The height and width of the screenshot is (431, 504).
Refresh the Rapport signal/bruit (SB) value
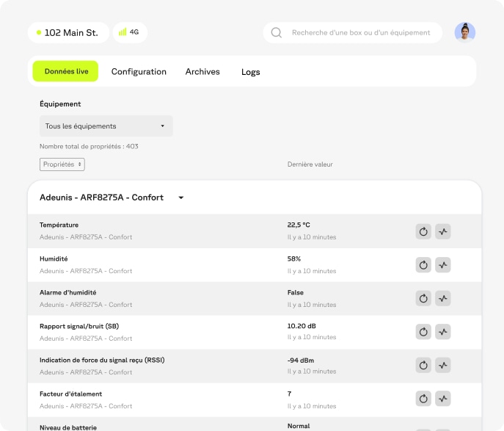pyautogui.click(x=423, y=332)
